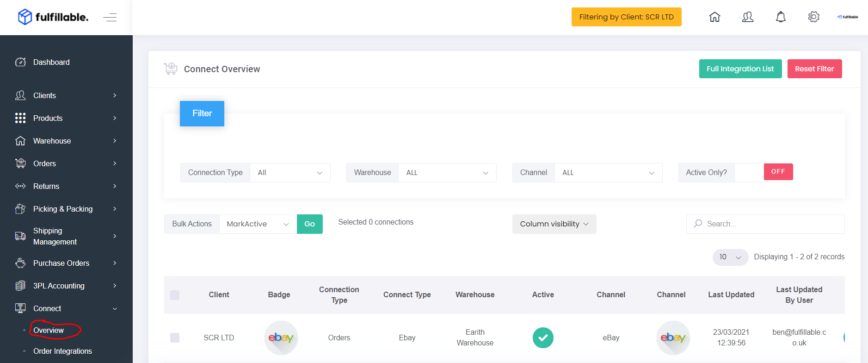868x363 pixels.
Task: Click the search magnifier icon
Action: 698,224
